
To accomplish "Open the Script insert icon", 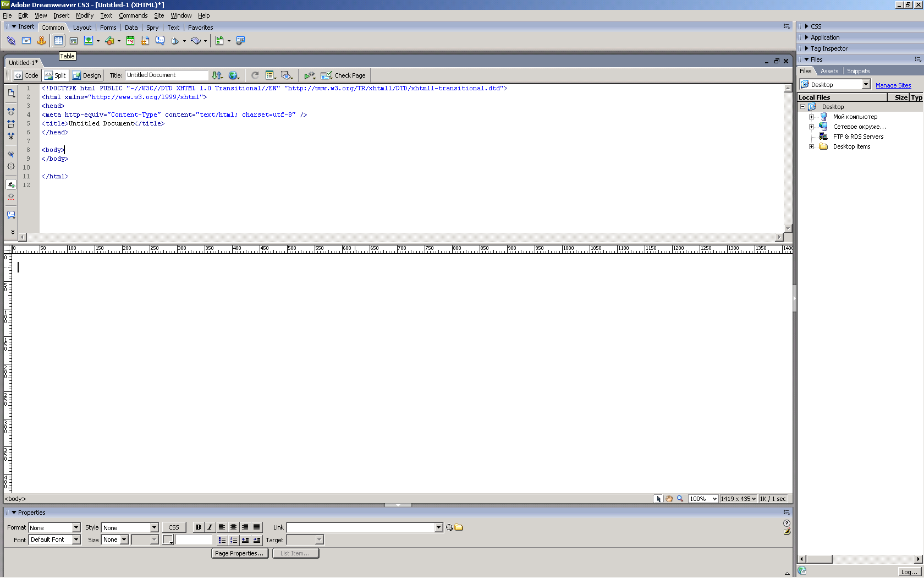I will pyautogui.click(x=196, y=41).
